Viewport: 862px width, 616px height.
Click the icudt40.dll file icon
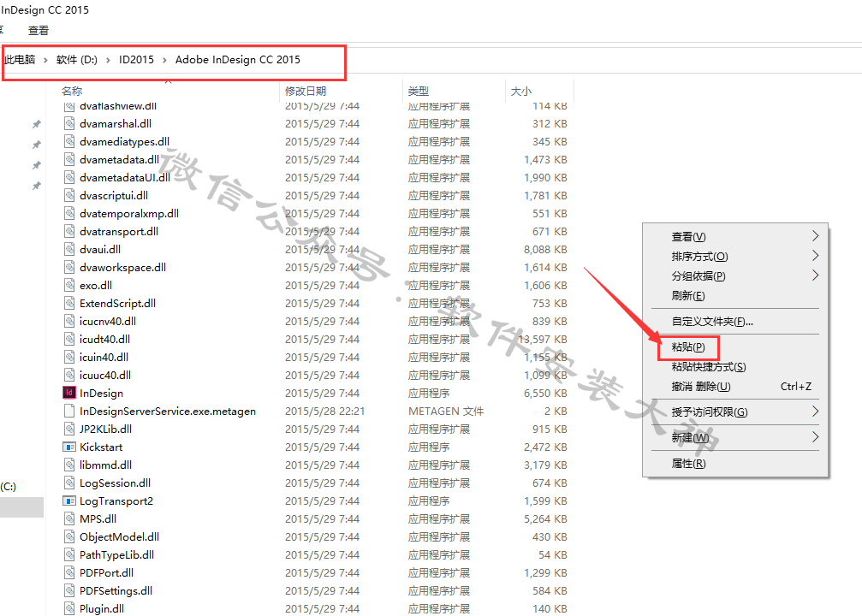coord(69,339)
